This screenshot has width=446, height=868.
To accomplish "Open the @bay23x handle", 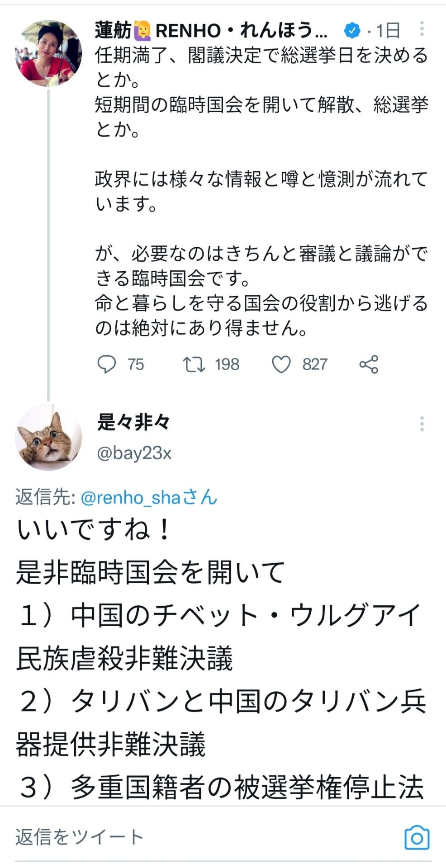I will 134,453.
